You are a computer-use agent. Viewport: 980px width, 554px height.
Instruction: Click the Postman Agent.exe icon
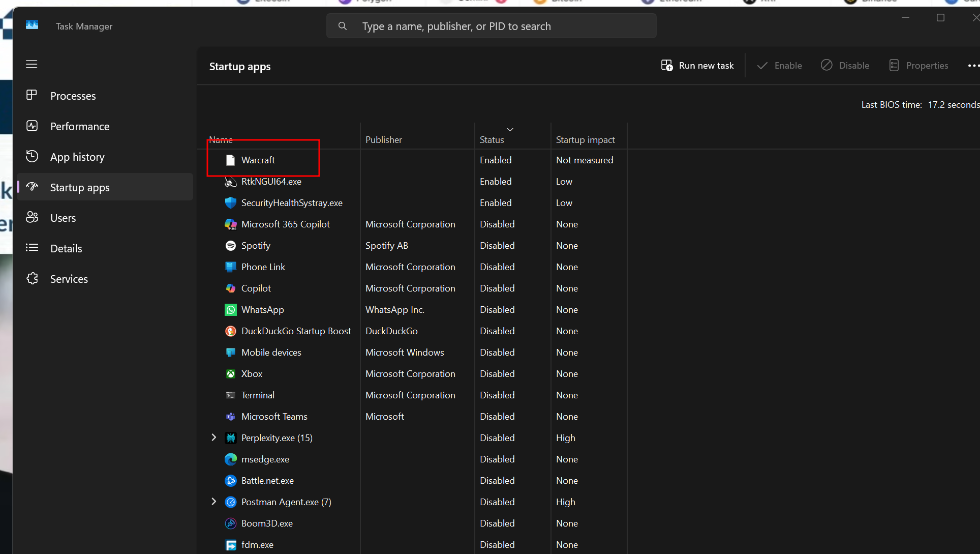pyautogui.click(x=231, y=502)
